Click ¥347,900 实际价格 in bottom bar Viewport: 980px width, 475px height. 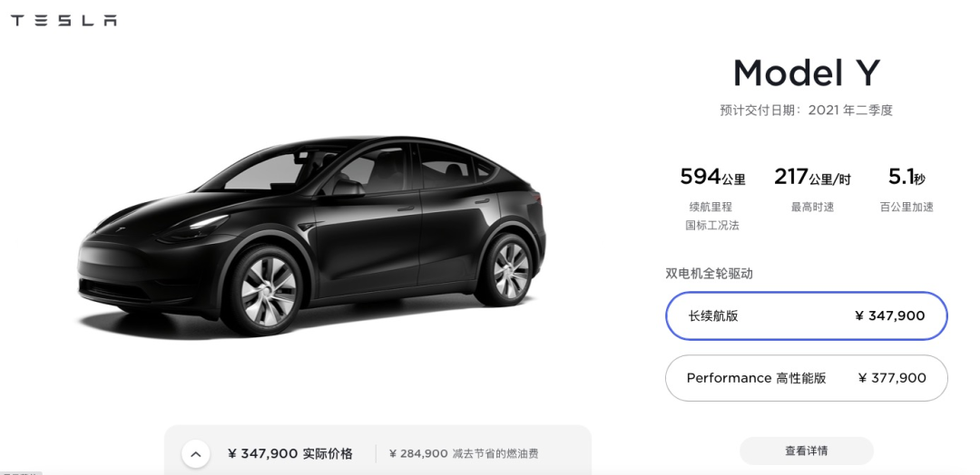290,454
